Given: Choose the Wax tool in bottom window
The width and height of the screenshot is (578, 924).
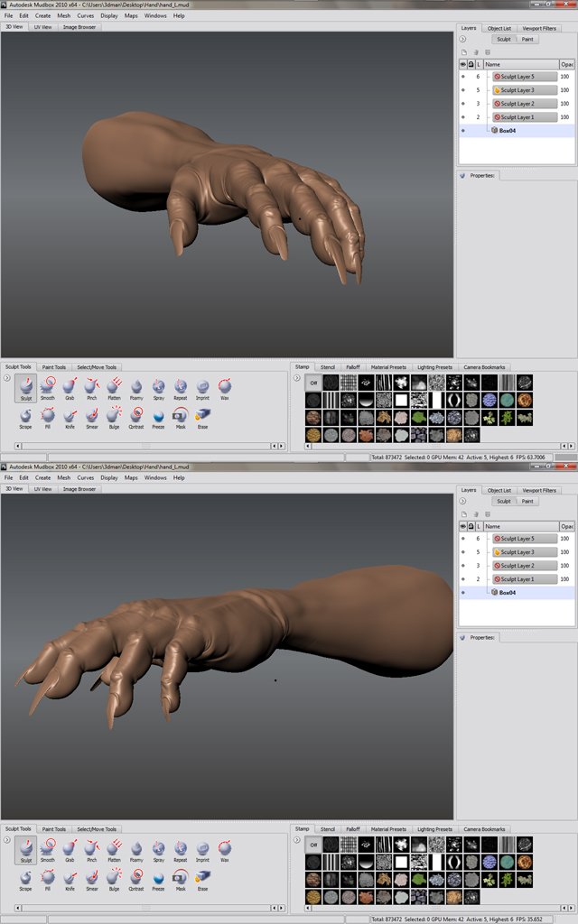Looking at the screenshot, I should pyautogui.click(x=225, y=850).
